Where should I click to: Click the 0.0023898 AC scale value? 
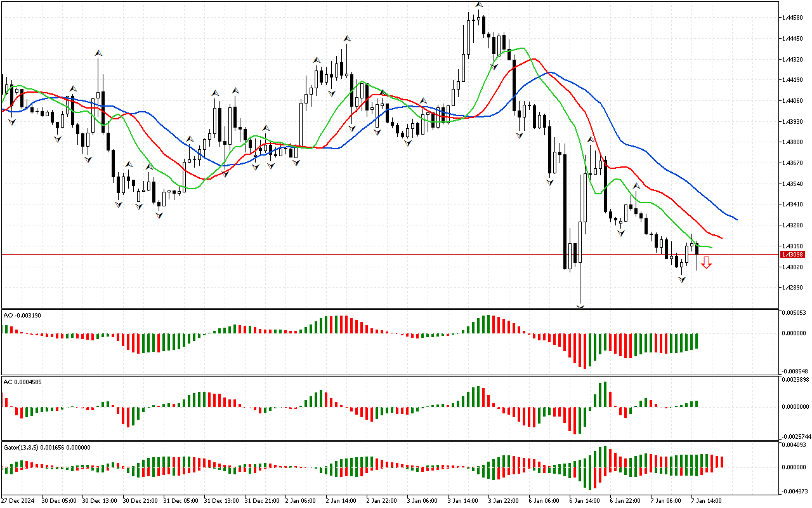pos(796,380)
